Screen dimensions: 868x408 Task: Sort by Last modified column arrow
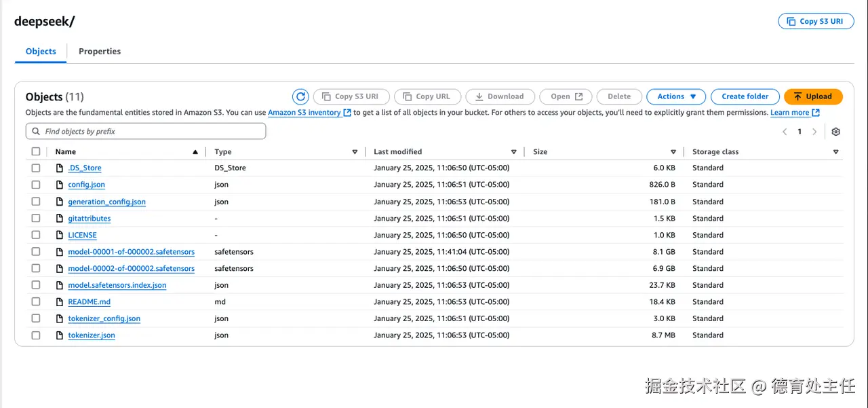(x=514, y=152)
